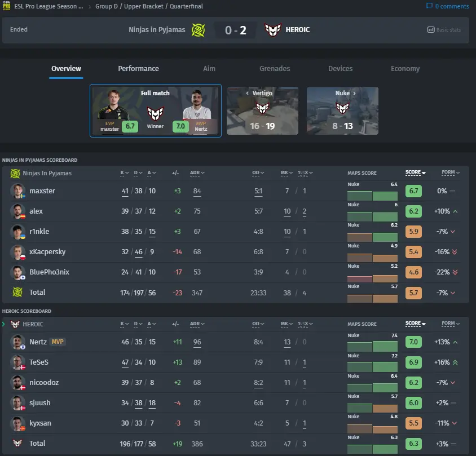Sort HEROIC scoreboard by 1vsX column

pyautogui.click(x=305, y=324)
